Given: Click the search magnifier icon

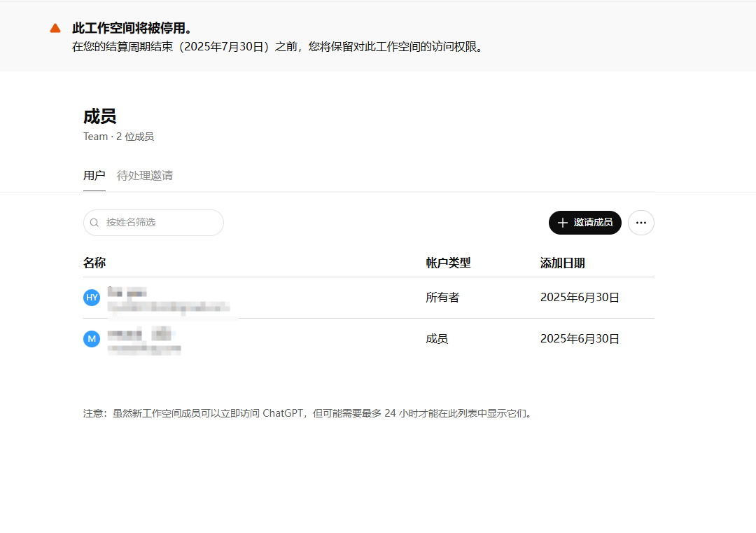Looking at the screenshot, I should [x=94, y=222].
